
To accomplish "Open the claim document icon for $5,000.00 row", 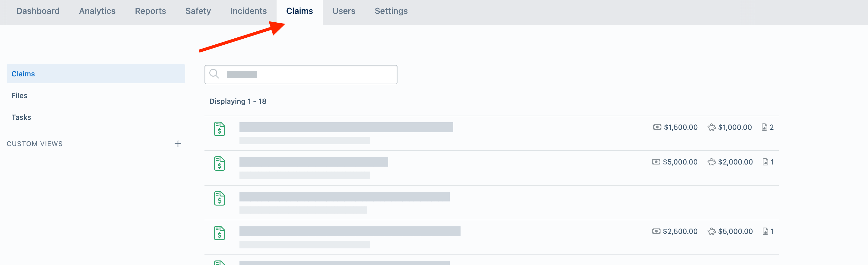I will [x=219, y=164].
